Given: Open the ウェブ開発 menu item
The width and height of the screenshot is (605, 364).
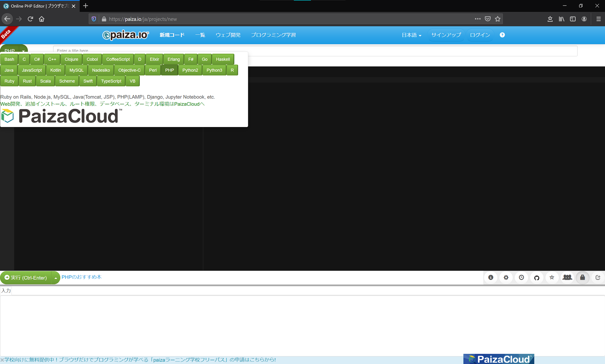Looking at the screenshot, I should pyautogui.click(x=228, y=35).
